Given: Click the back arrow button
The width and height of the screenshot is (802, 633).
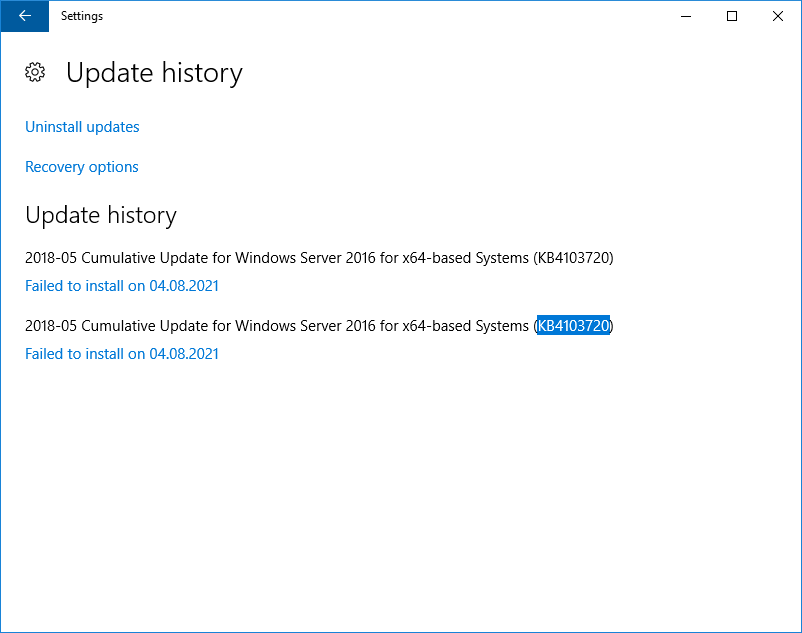Looking at the screenshot, I should 24,16.
